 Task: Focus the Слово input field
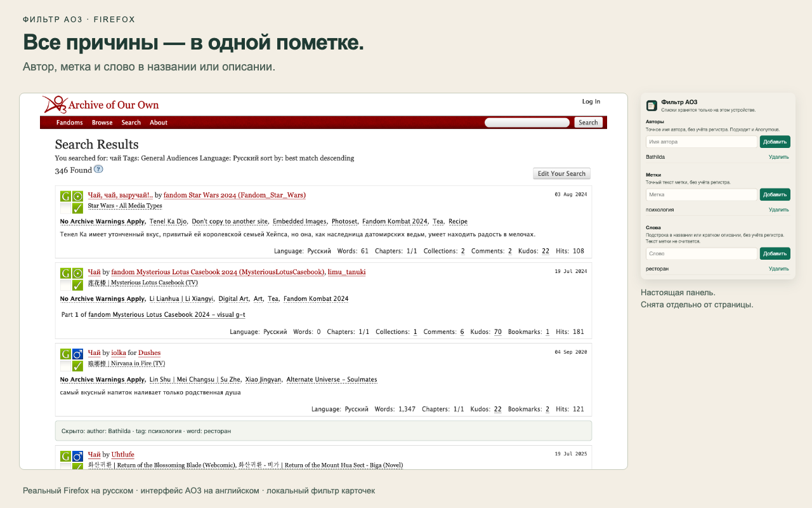(x=702, y=253)
